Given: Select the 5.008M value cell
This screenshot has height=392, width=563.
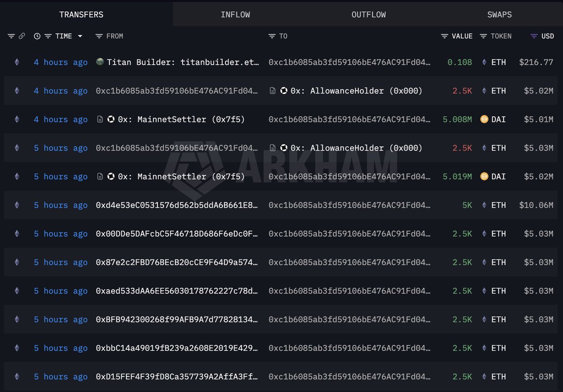Looking at the screenshot, I should tap(457, 120).
